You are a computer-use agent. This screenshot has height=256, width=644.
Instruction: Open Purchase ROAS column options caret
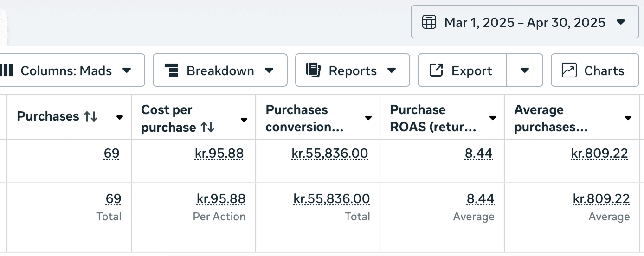click(493, 118)
